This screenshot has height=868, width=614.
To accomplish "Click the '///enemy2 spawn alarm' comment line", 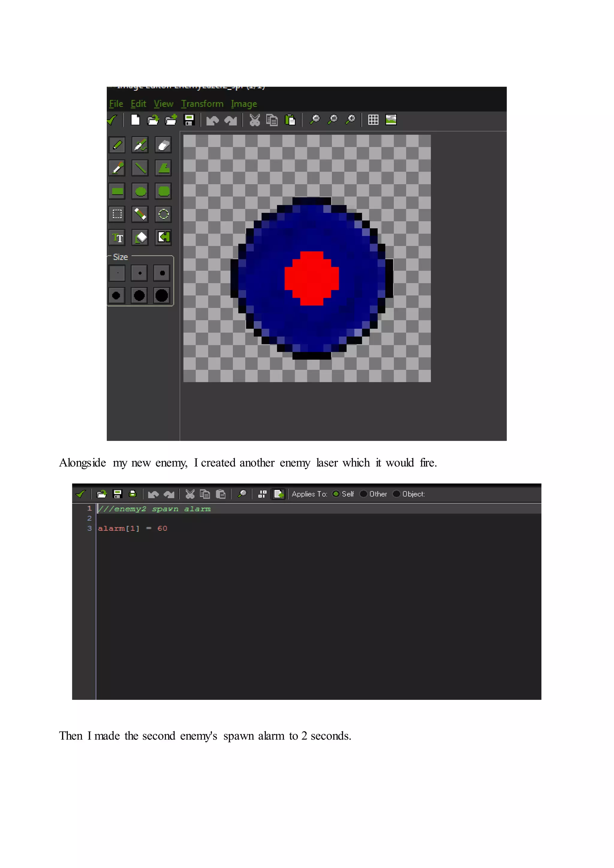I will (x=154, y=509).
